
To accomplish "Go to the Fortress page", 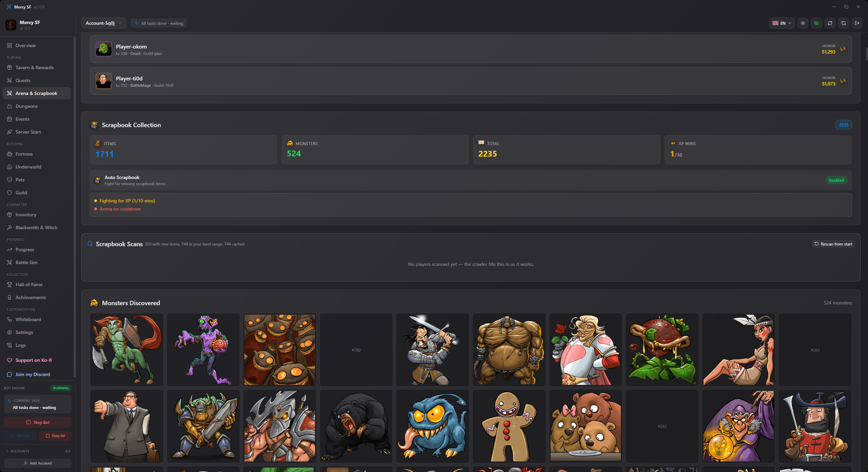I will pos(37,154).
